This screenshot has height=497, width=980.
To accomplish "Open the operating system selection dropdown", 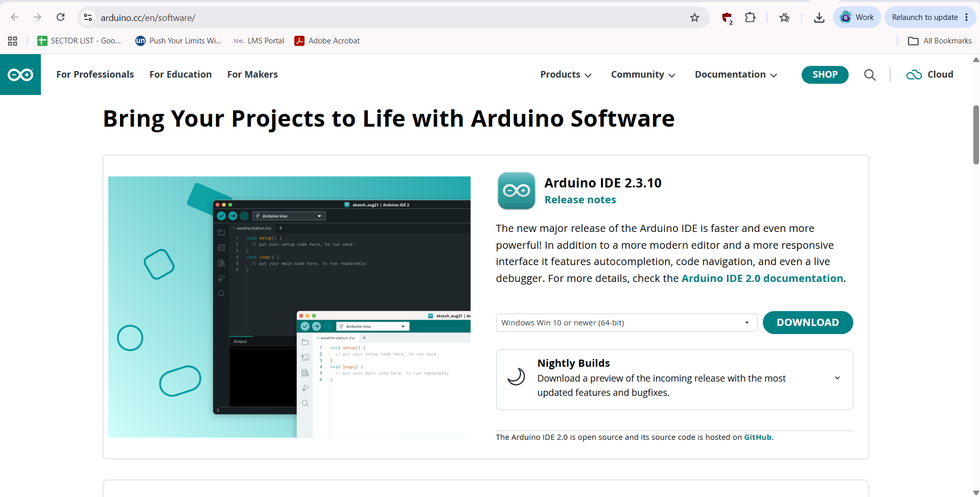I will 626,323.
